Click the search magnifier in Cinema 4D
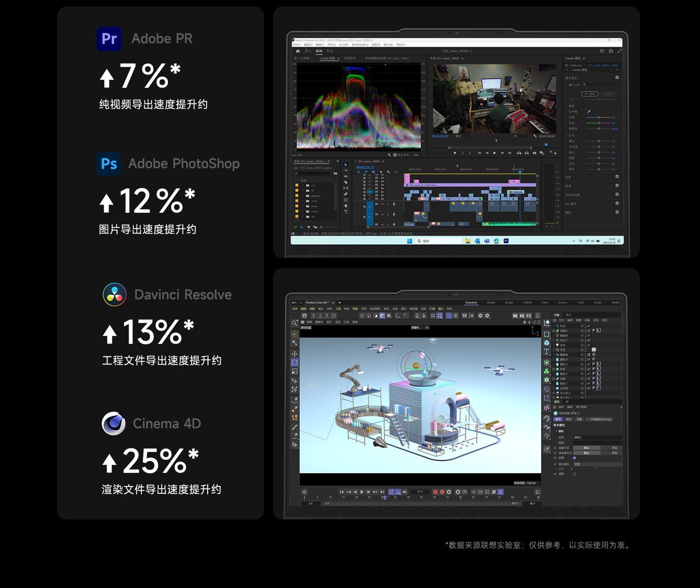This screenshot has width=700, height=588. (x=295, y=323)
